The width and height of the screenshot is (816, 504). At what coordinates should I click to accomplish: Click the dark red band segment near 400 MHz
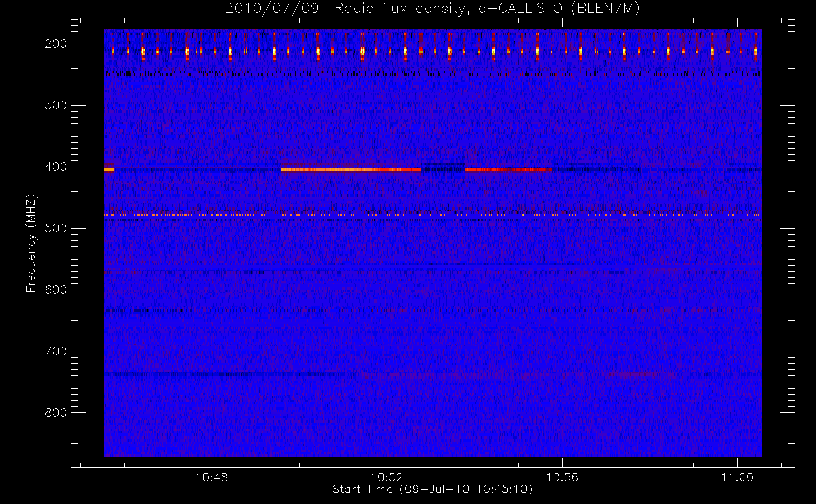(509, 170)
